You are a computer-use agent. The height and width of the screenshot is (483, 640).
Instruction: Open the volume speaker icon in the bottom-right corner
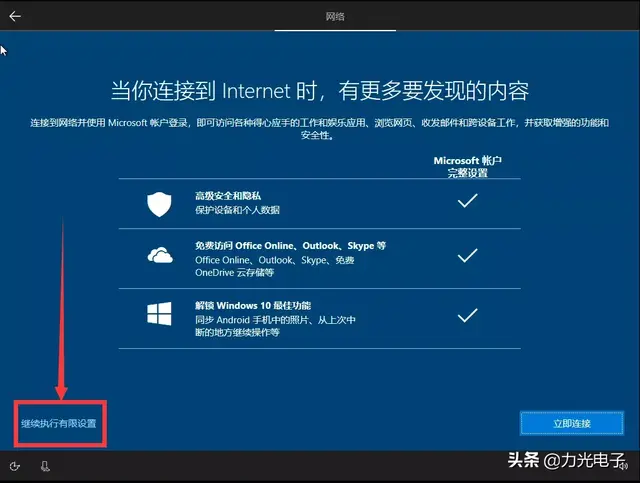tap(624, 466)
